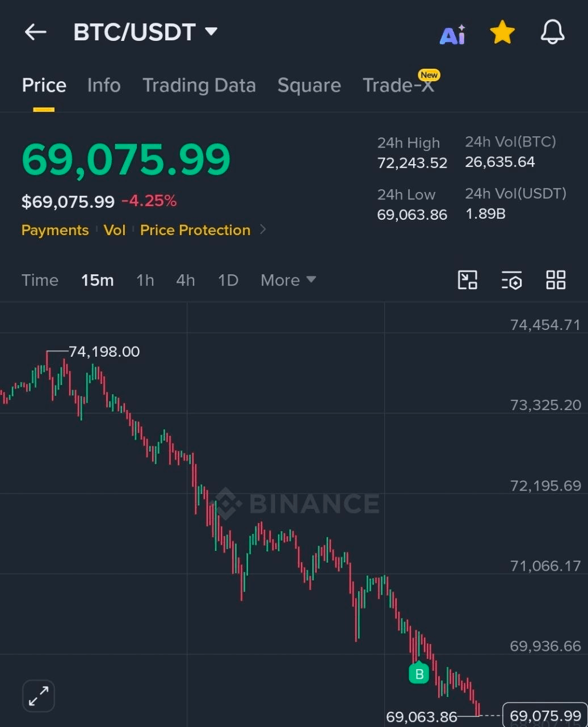Open the chart layout grid icon

pos(556,280)
